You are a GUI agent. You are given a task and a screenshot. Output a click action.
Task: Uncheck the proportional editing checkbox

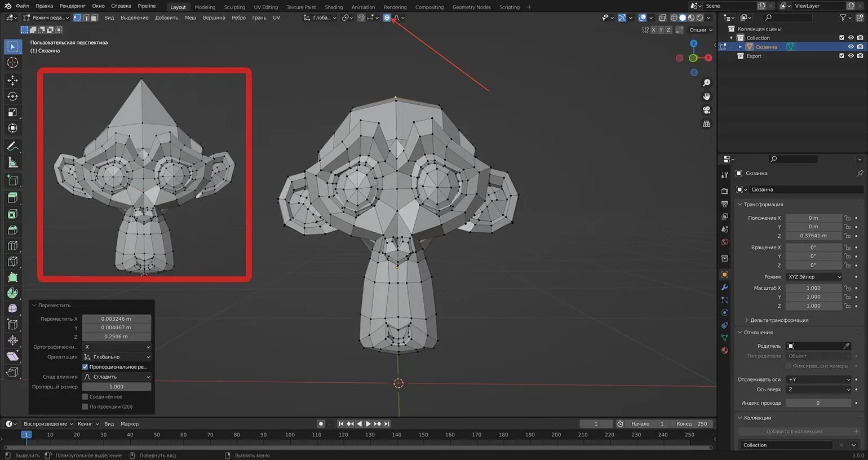pyautogui.click(x=85, y=367)
